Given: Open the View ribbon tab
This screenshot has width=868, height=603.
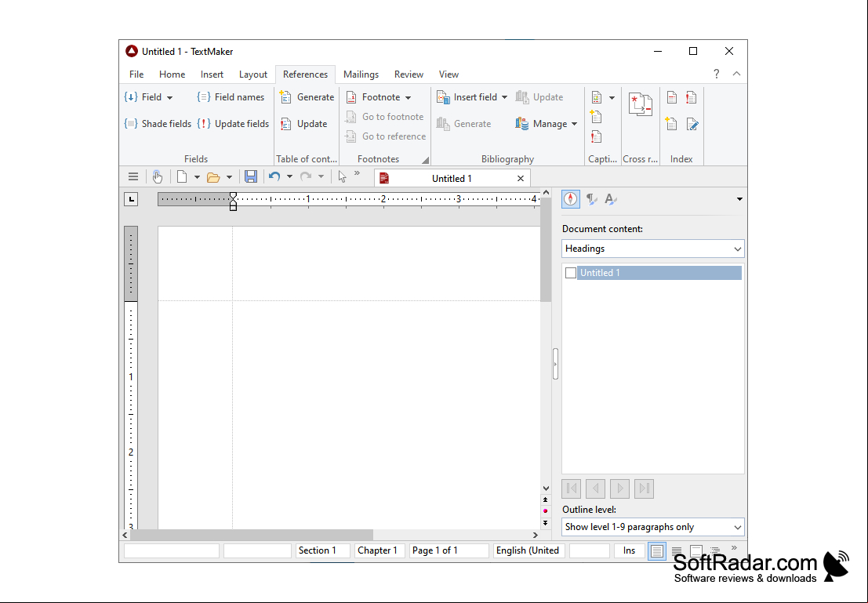Looking at the screenshot, I should (x=449, y=74).
